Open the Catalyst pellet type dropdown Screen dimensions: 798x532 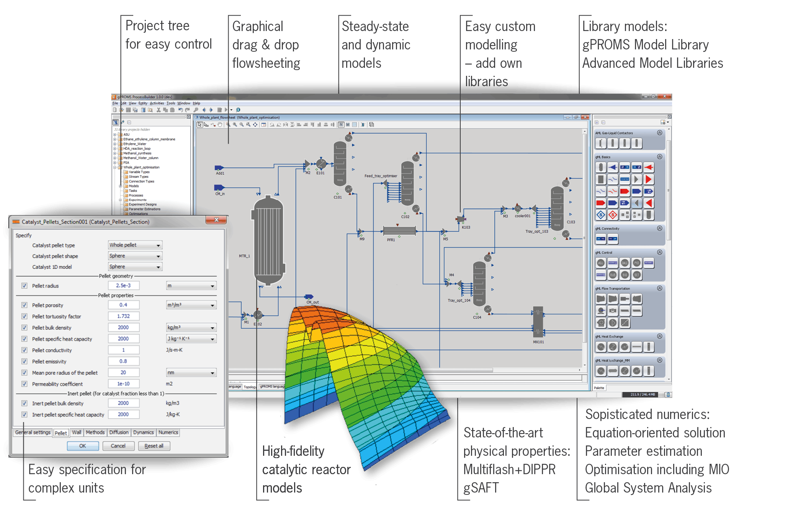[x=135, y=245]
